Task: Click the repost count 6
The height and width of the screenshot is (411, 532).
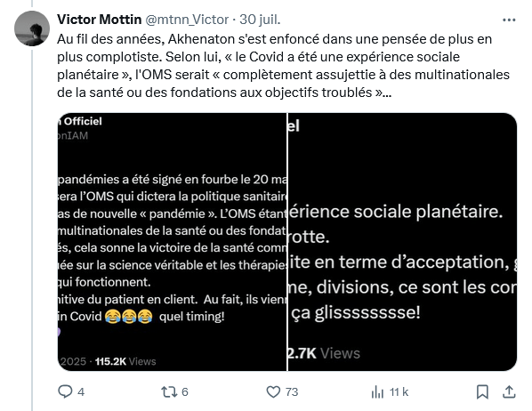Action: click(x=185, y=392)
